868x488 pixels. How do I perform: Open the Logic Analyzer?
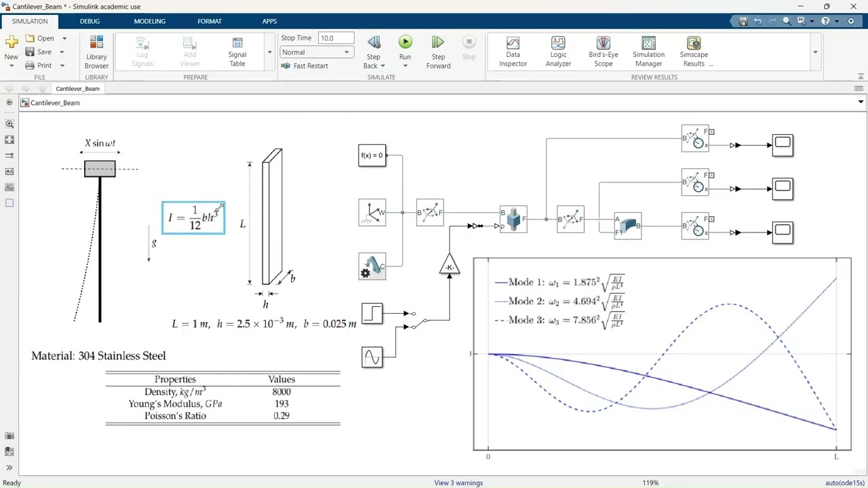tap(558, 52)
